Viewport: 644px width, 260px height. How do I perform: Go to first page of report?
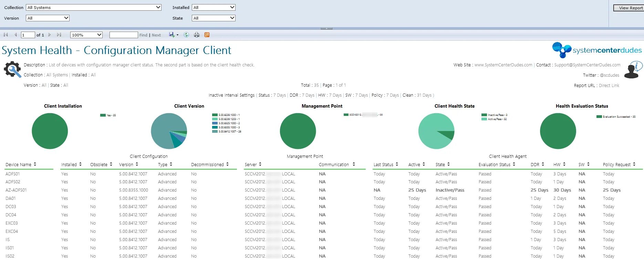pyautogui.click(x=6, y=35)
